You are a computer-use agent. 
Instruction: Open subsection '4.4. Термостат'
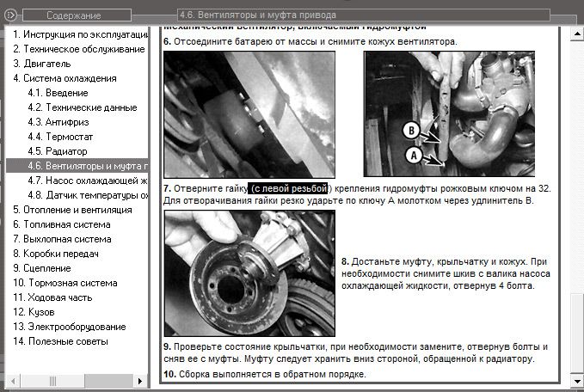coord(60,137)
